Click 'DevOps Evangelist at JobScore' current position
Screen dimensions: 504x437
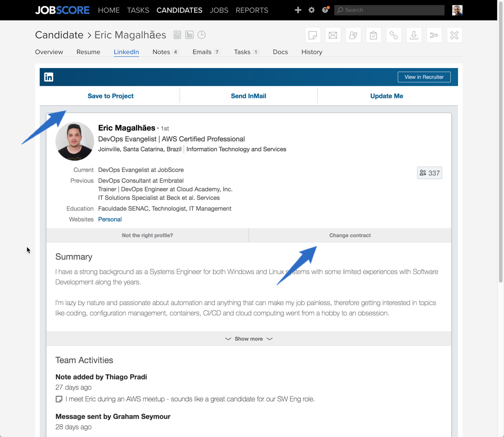[141, 170]
